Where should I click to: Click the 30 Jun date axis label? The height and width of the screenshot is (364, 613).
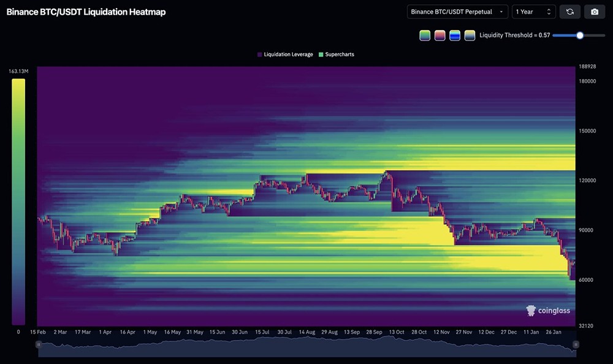(x=240, y=332)
